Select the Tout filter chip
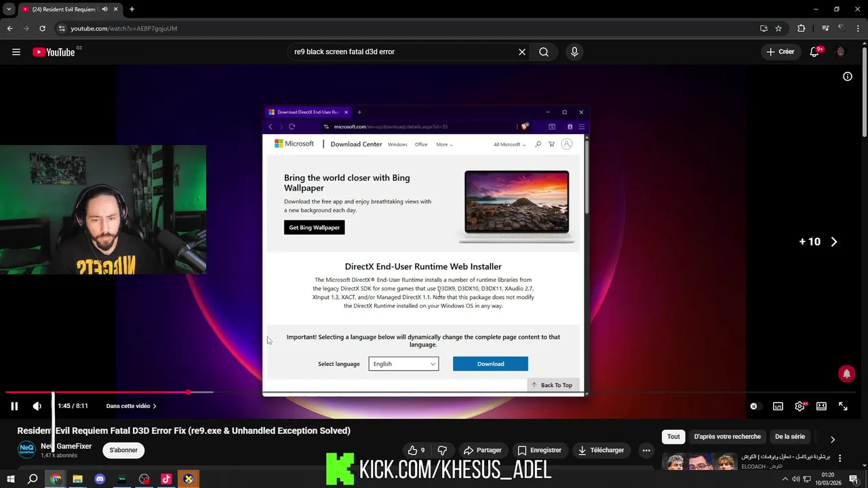 point(673,436)
